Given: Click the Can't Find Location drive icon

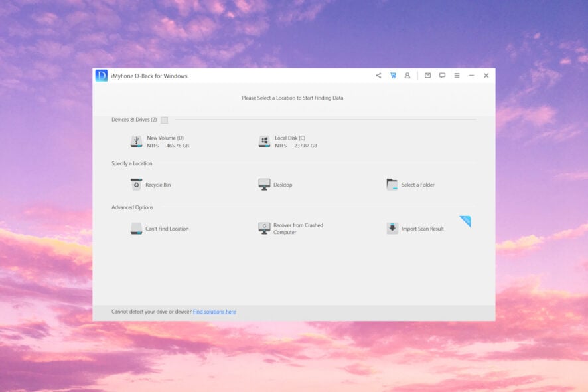Looking at the screenshot, I should point(136,229).
